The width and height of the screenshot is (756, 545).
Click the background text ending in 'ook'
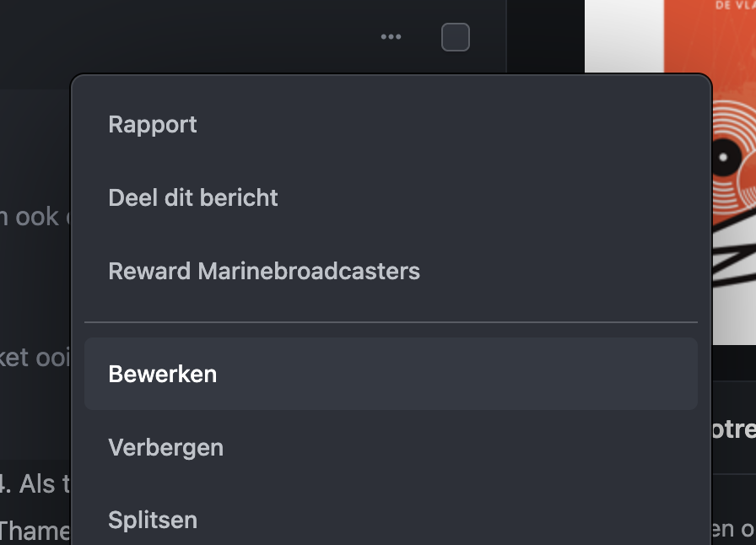coord(34,216)
